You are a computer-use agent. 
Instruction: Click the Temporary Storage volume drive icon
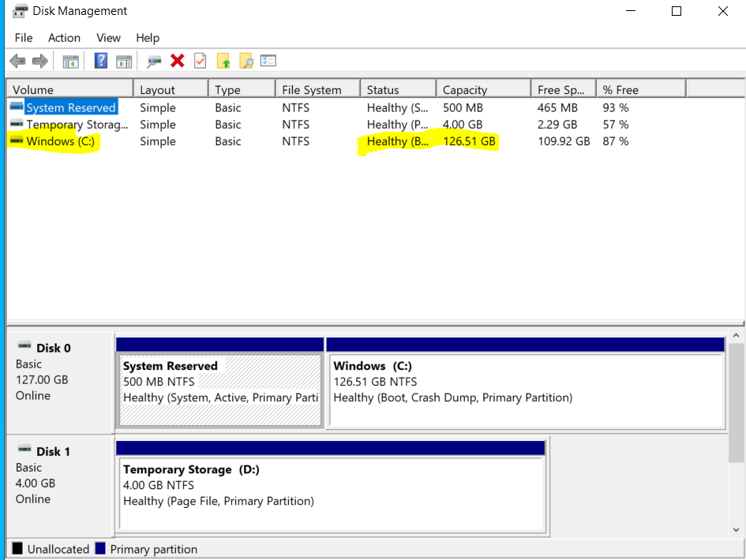pyautogui.click(x=17, y=124)
